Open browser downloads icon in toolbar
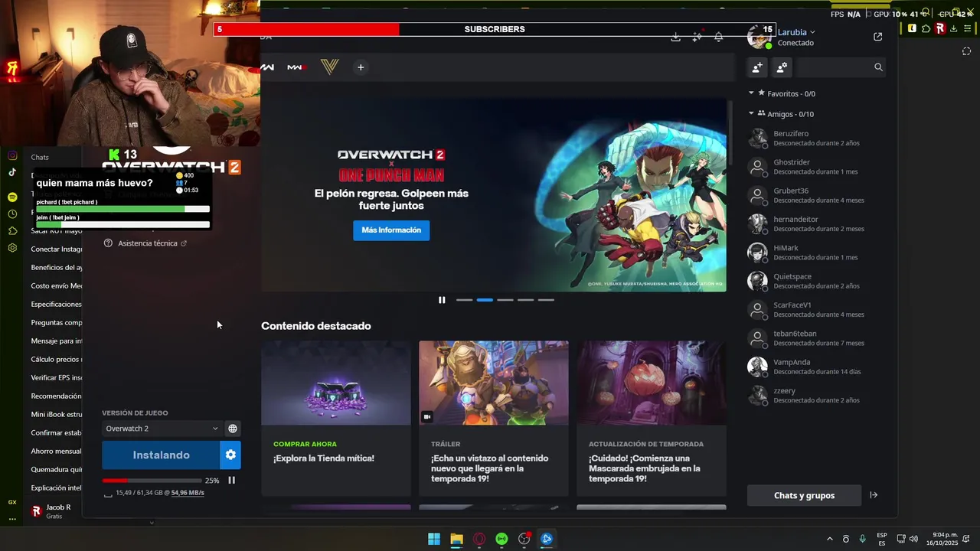Image resolution: width=980 pixels, height=551 pixels. click(x=953, y=29)
